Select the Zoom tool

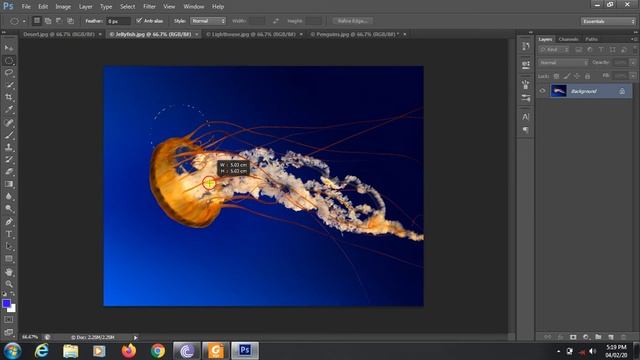9,284
